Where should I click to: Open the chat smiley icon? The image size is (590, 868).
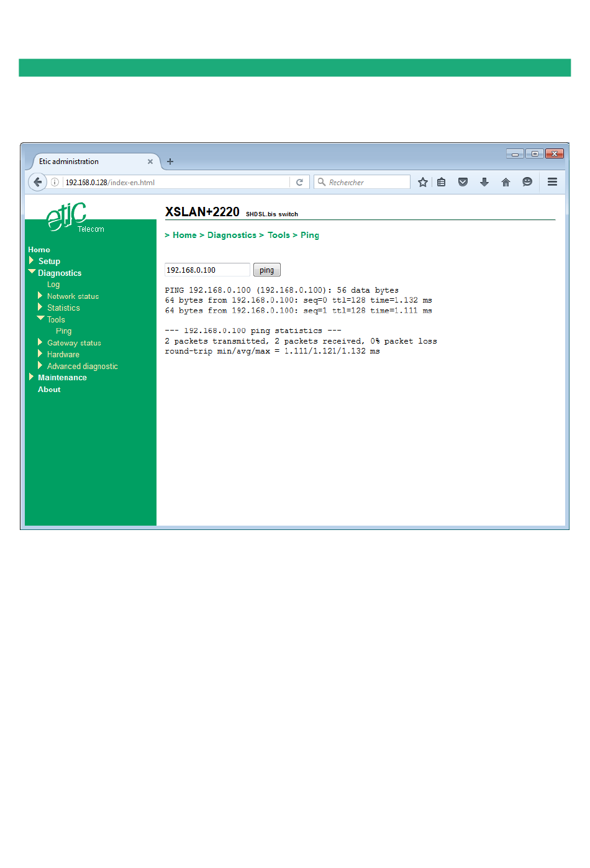pos(527,182)
